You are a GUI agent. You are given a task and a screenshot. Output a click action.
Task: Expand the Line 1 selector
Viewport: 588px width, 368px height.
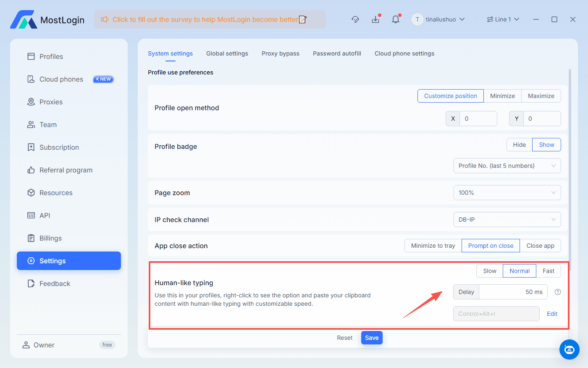[x=503, y=19]
